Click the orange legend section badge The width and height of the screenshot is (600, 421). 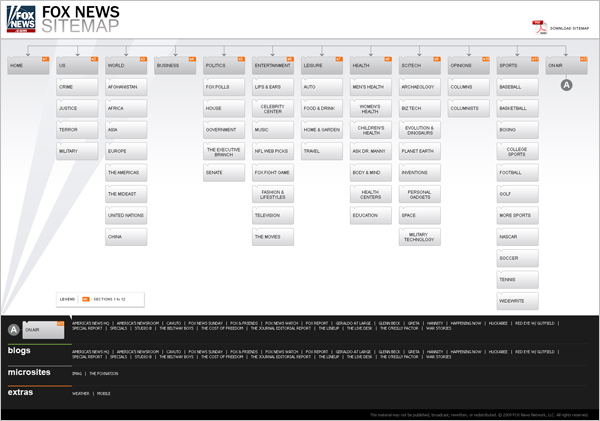[86, 299]
